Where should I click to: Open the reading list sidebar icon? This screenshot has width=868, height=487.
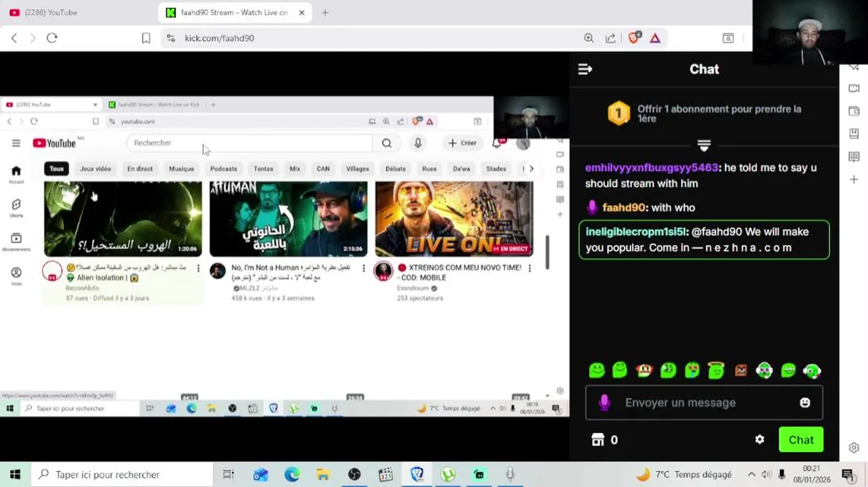coord(854,156)
